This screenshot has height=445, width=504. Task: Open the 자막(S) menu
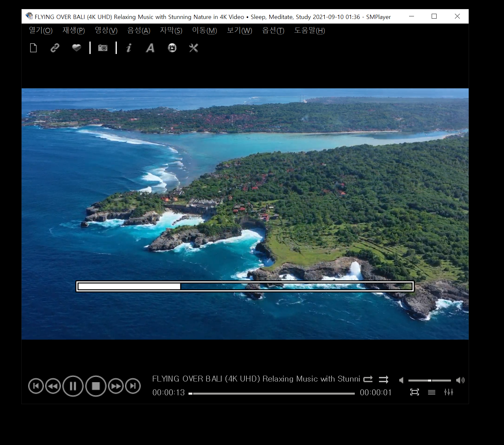[171, 30]
